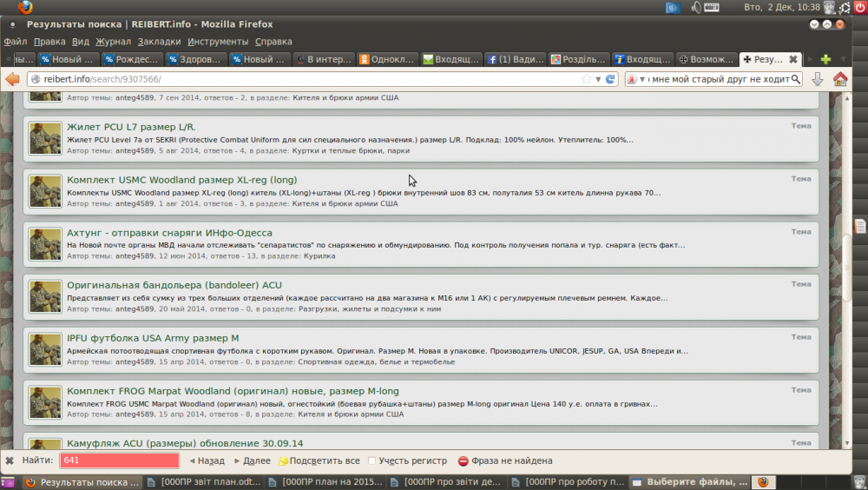Open the 'Инструменты' menu

(x=217, y=41)
